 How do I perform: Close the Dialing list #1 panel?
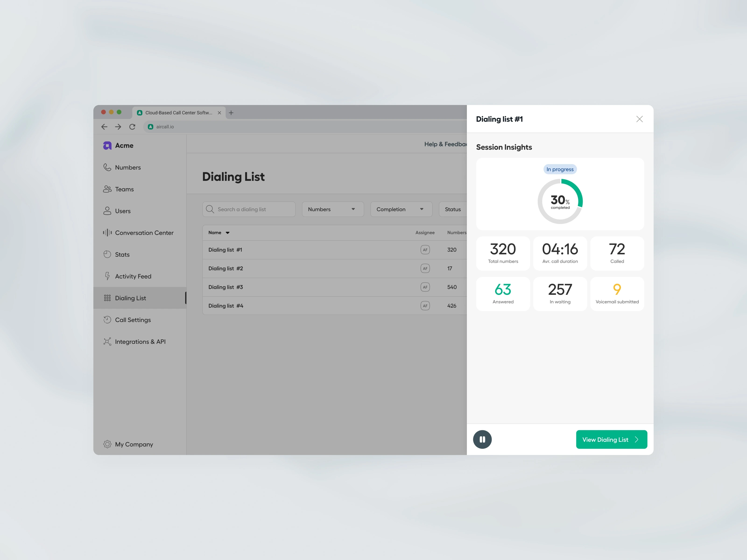pyautogui.click(x=639, y=119)
